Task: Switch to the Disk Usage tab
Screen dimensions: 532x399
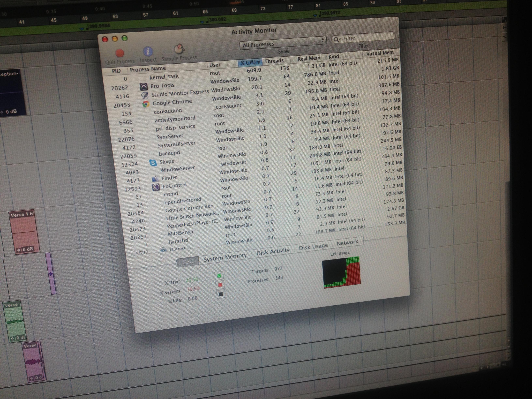Action: point(313,247)
